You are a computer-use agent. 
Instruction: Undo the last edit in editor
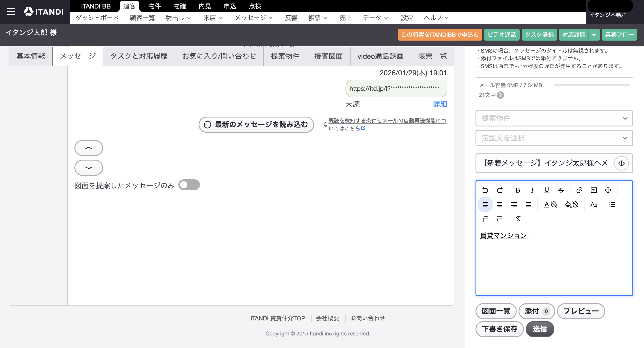click(x=485, y=190)
